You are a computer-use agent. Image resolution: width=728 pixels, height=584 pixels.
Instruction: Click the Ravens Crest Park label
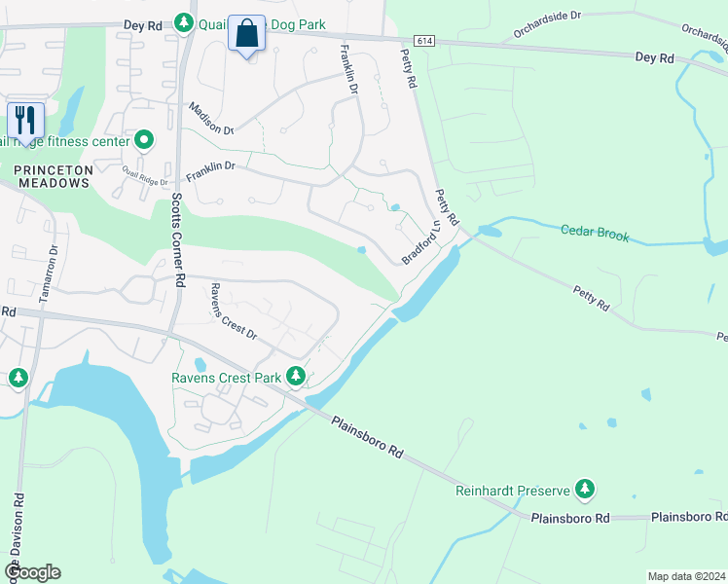coord(226,378)
